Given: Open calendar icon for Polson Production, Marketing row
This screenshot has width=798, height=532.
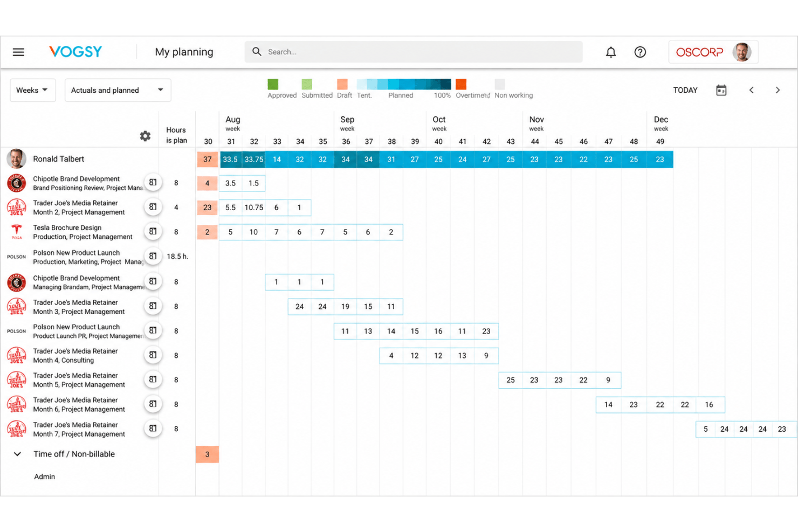Looking at the screenshot, I should (153, 256).
